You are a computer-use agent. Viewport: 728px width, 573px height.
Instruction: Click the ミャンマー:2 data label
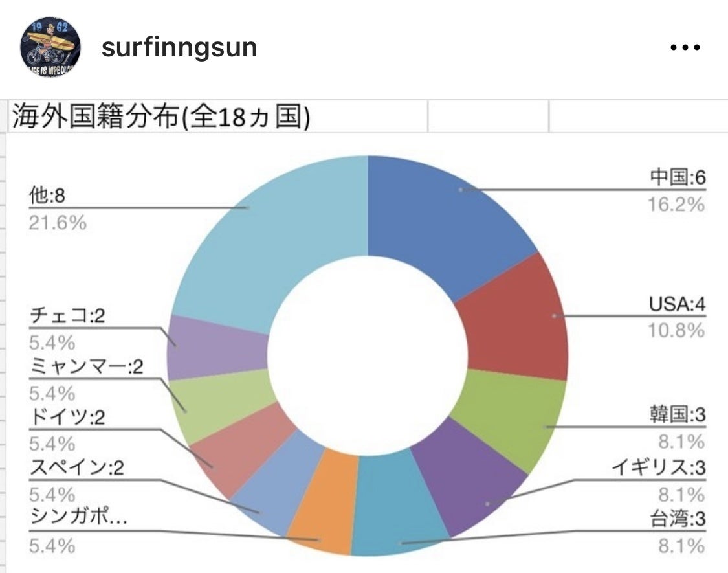click(x=86, y=368)
